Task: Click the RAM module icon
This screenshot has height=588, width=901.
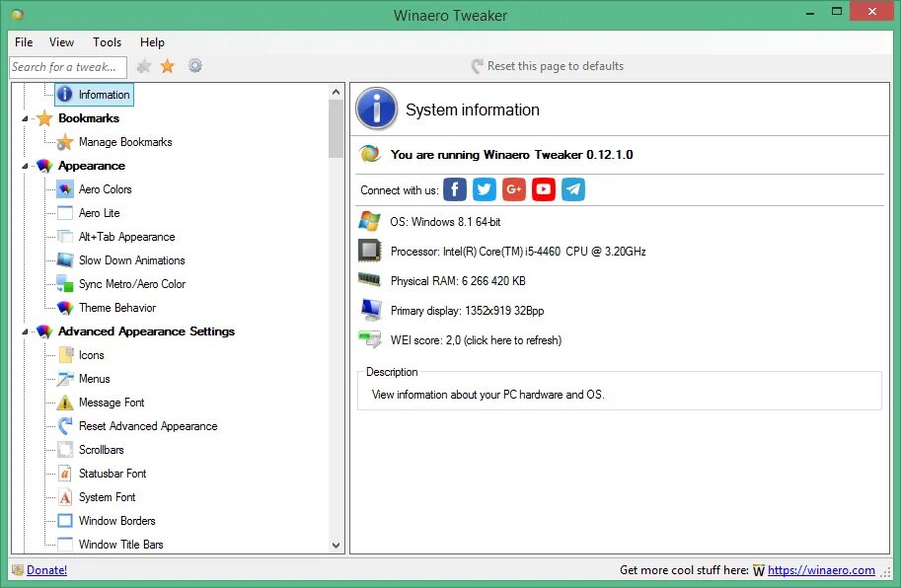Action: point(369,279)
